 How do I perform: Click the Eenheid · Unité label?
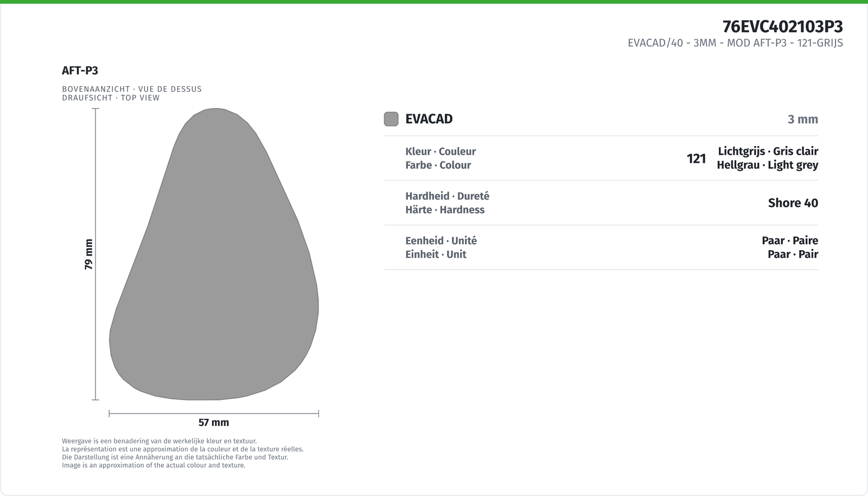pos(441,240)
